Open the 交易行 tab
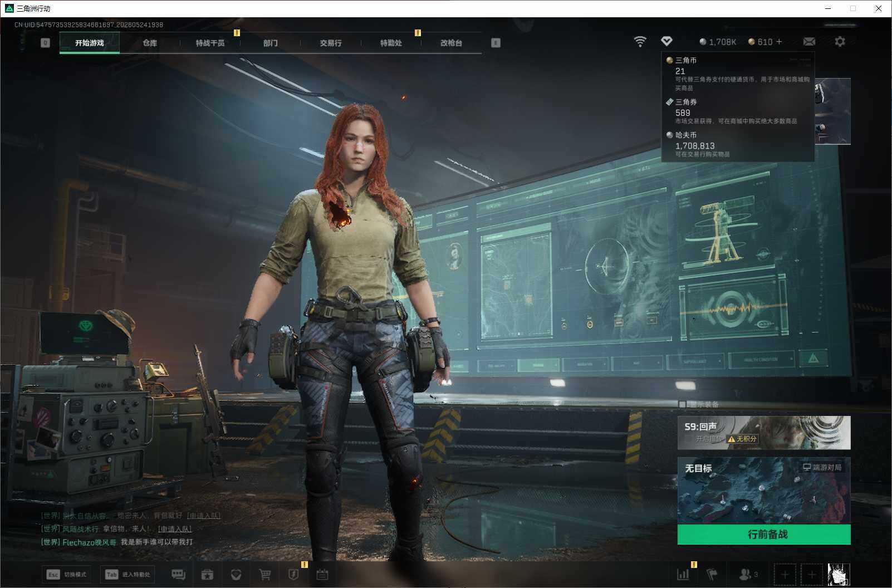The height and width of the screenshot is (588, 892). coord(331,43)
